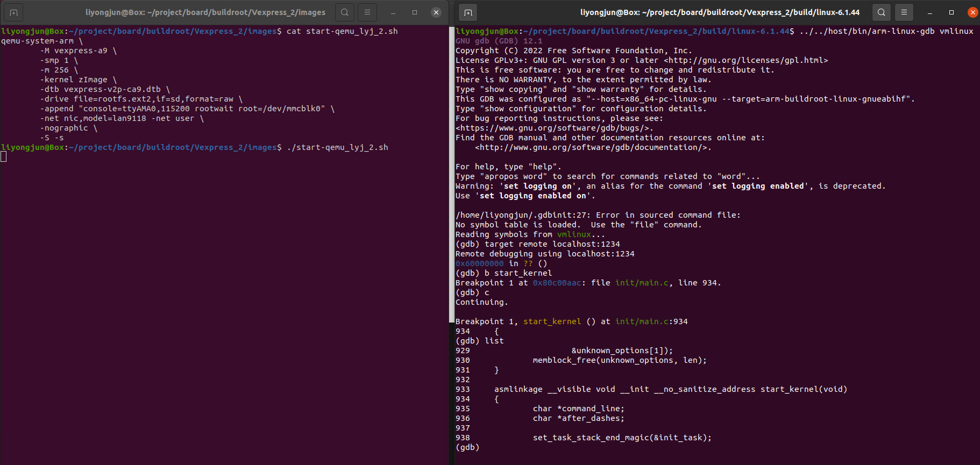Click the './start-qemu_lyj_2.sh' command
This screenshot has width=980, height=465.
[x=337, y=147]
